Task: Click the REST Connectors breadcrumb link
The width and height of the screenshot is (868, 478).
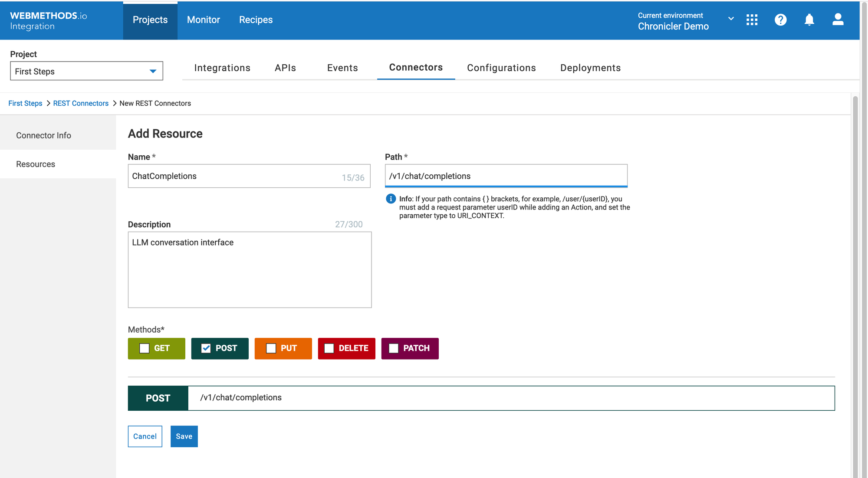Action: click(x=81, y=103)
